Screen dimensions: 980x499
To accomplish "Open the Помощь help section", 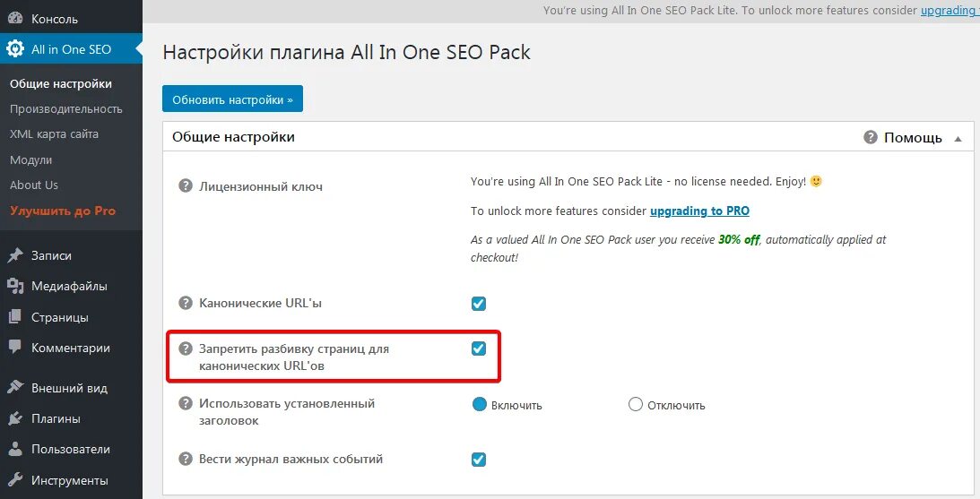I will point(903,138).
